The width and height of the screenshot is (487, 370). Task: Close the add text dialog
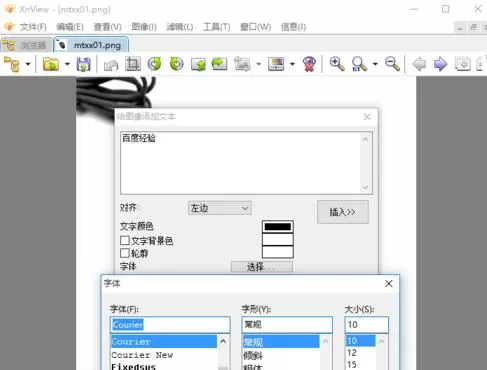[x=367, y=117]
